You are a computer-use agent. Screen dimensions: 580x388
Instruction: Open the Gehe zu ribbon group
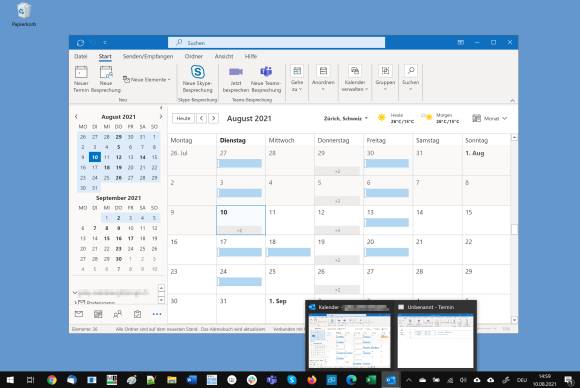pos(297,79)
